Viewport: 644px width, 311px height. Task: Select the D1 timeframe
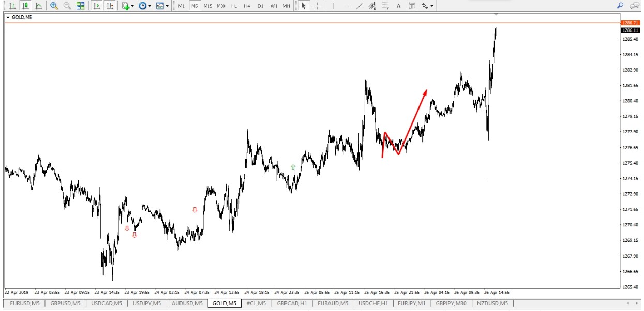click(260, 6)
